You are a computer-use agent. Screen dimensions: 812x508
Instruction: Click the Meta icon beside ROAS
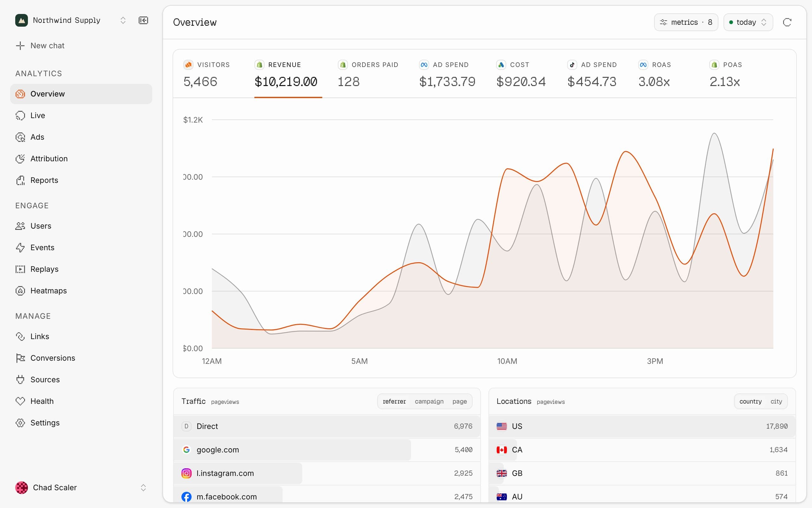point(643,65)
